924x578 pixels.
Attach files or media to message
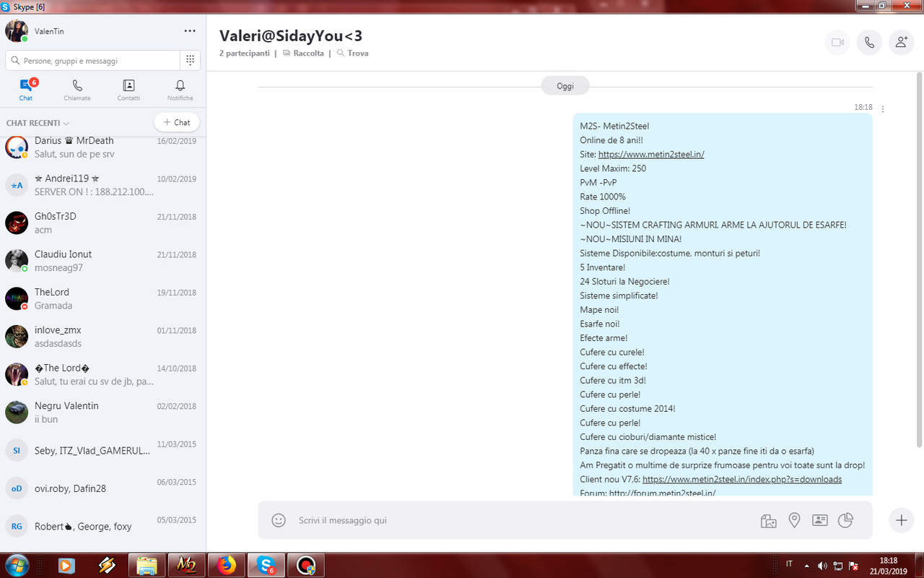tap(768, 520)
